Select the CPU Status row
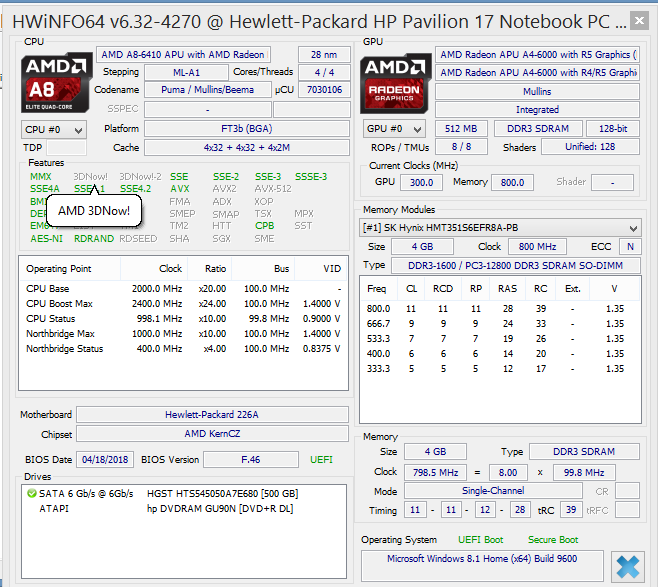 tap(183, 319)
